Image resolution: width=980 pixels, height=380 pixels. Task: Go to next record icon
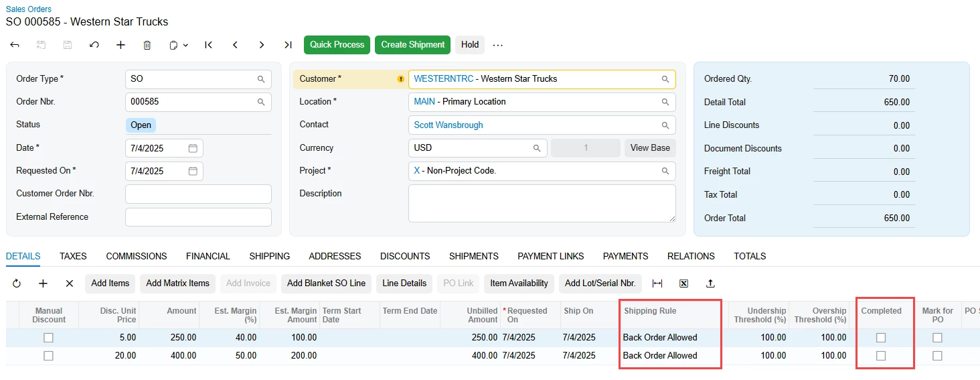pyautogui.click(x=262, y=45)
